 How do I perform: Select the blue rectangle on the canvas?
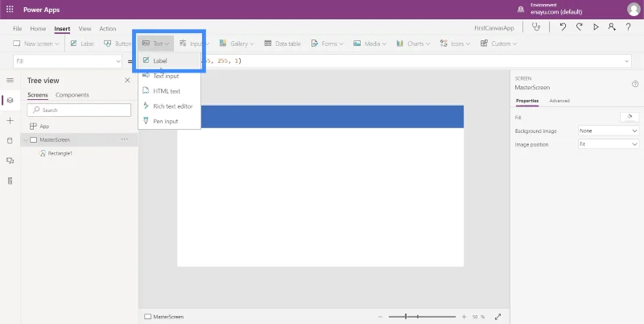coord(320,117)
